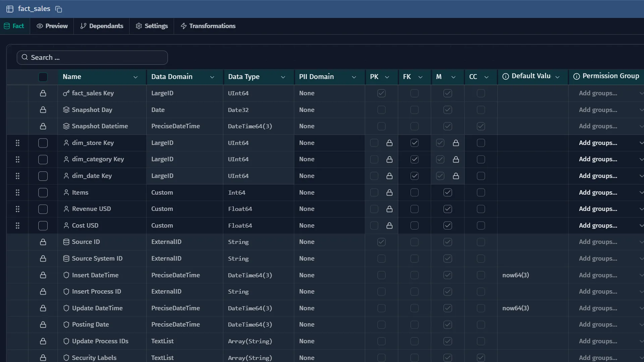Click the now64(3) default for Insert DateTime
Viewport: 644px width, 362px height.
[x=516, y=275]
